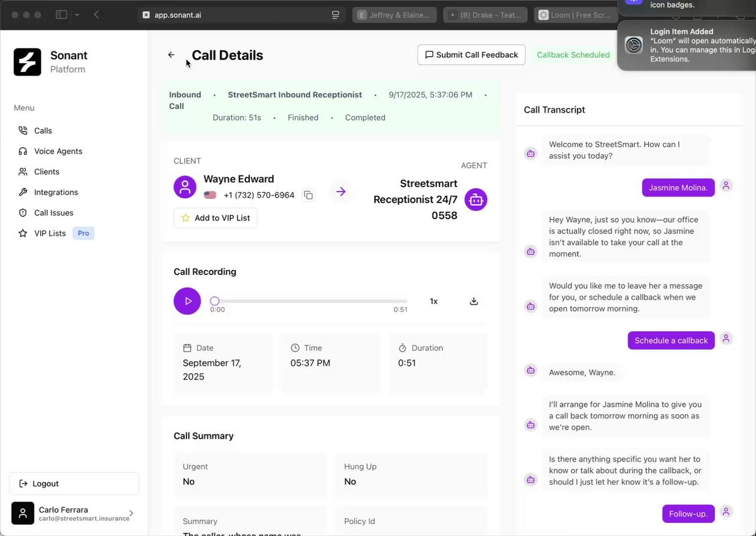
Task: Click Wayne Edward's client avatar icon
Action: (185, 187)
